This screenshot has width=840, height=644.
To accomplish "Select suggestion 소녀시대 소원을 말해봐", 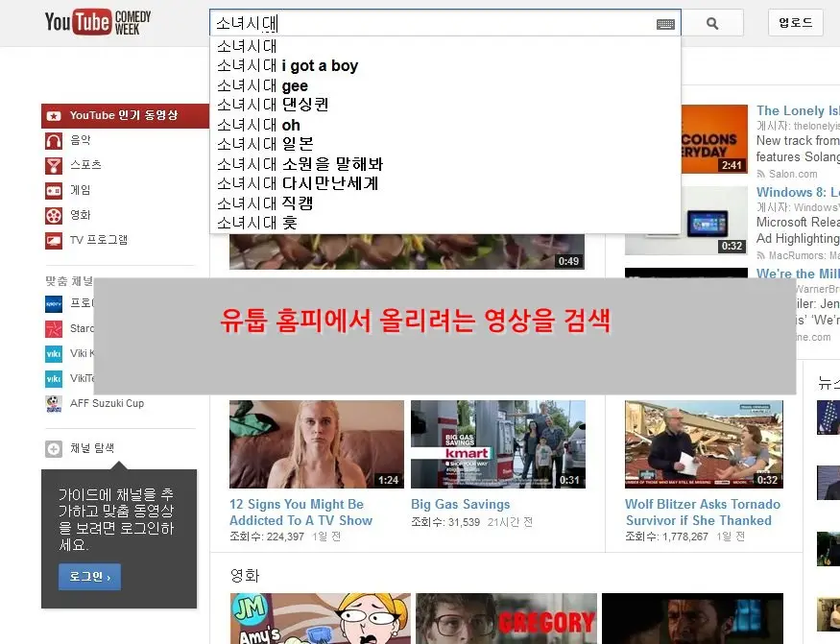I will 444,164.
